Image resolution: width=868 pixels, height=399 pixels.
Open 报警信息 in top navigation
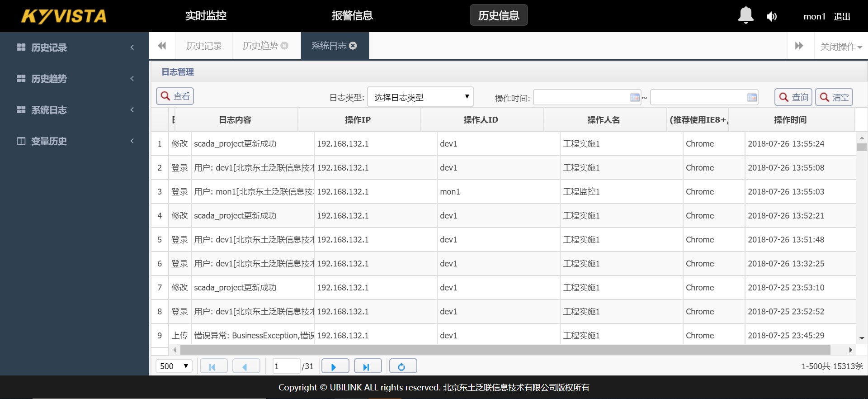click(352, 16)
